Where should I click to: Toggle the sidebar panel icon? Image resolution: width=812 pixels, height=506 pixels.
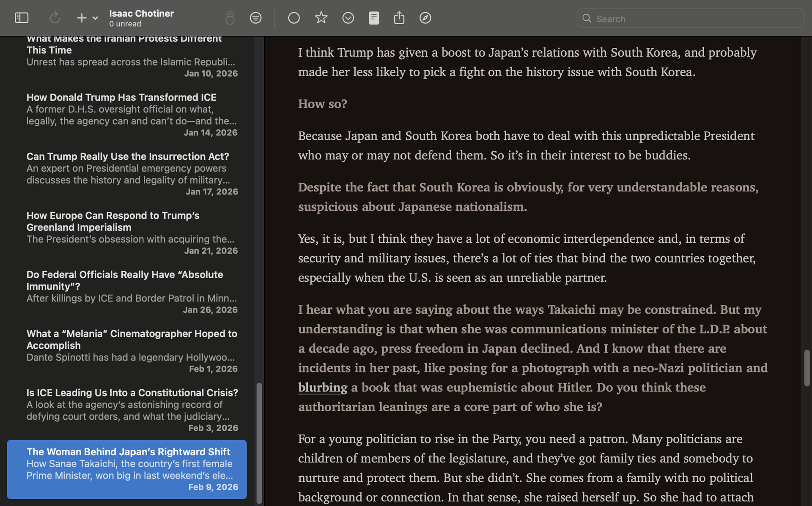(x=22, y=18)
